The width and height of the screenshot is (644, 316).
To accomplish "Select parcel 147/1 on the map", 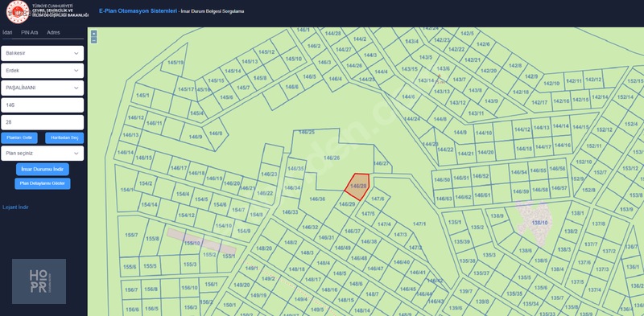I will (419, 224).
